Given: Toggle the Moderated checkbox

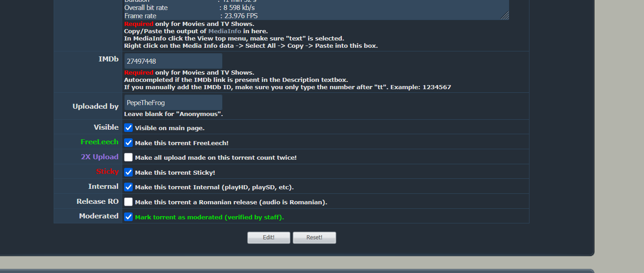Looking at the screenshot, I should click(129, 217).
